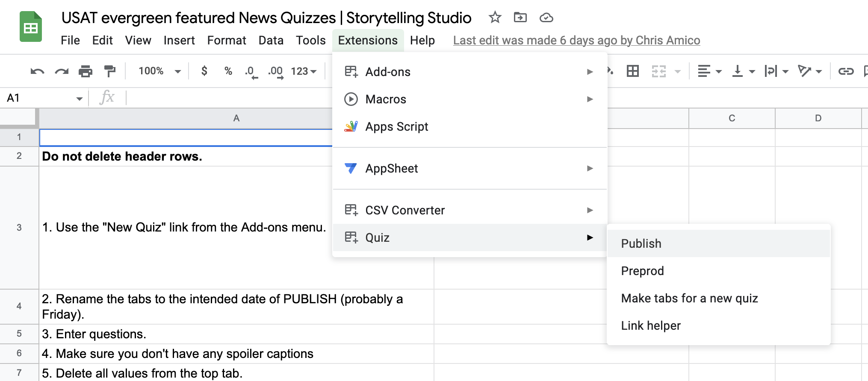Select Link helper option
Screen dimensions: 868x381
[718, 325]
